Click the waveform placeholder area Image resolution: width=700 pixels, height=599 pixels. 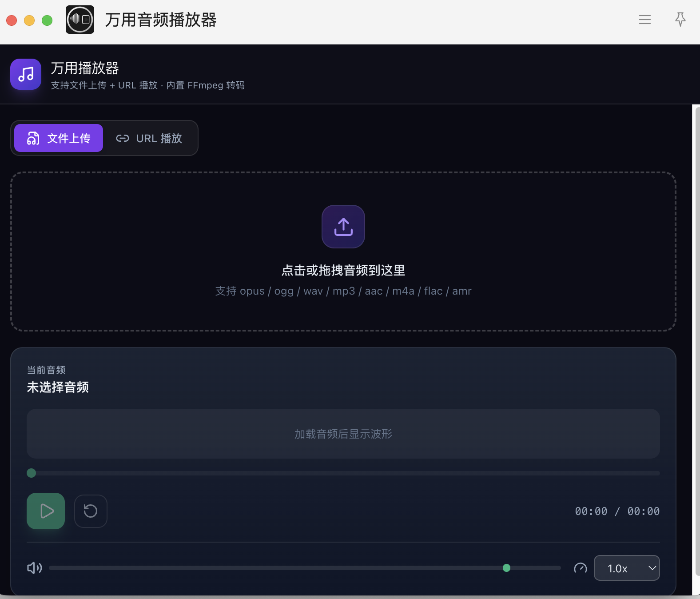pyautogui.click(x=343, y=434)
